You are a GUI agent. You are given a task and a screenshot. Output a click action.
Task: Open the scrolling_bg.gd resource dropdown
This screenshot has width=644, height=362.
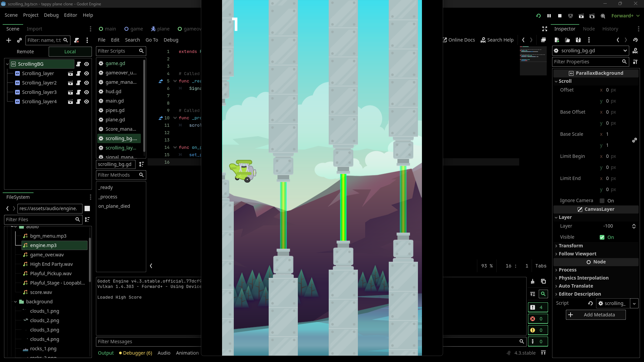[x=625, y=51]
